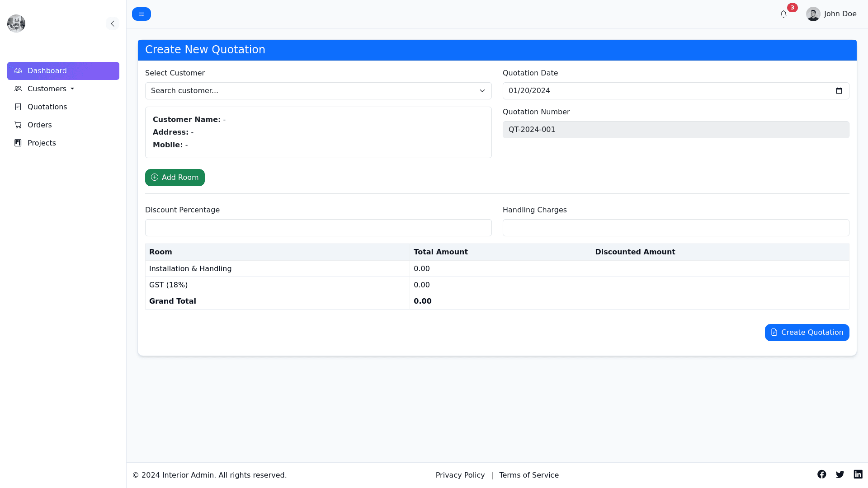Open the Orders sidebar item
This screenshot has width=868, height=488.
pyautogui.click(x=40, y=125)
